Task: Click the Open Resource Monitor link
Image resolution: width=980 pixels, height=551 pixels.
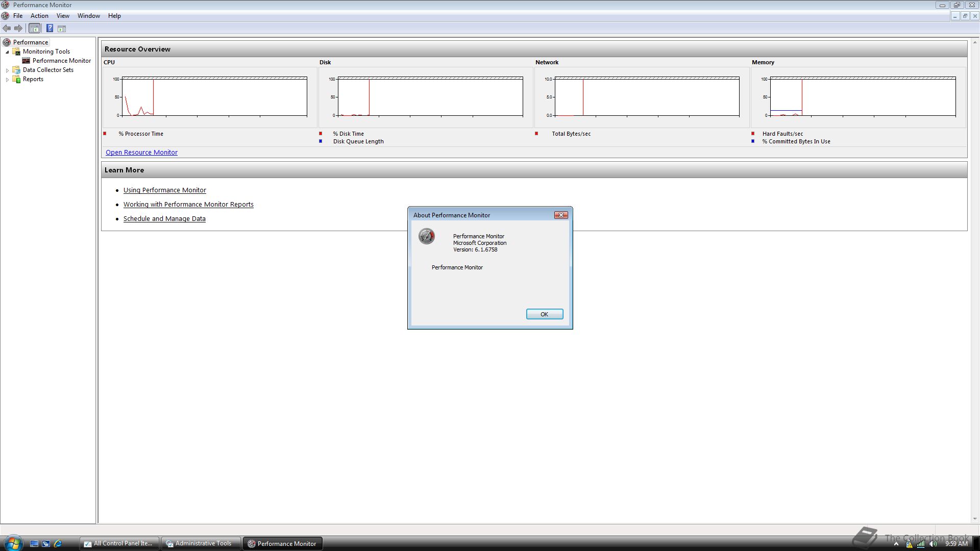Action: click(x=141, y=153)
